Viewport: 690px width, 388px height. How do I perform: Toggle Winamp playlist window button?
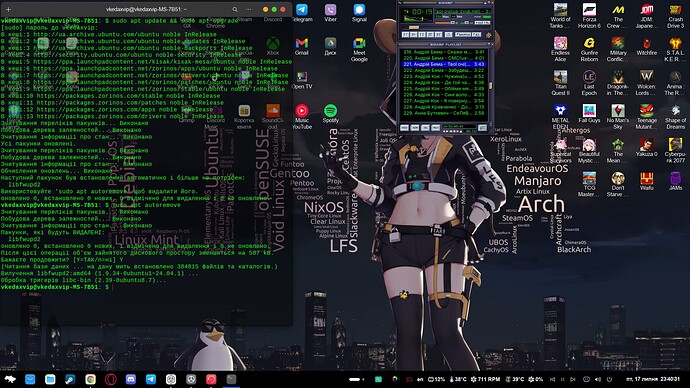click(x=486, y=22)
